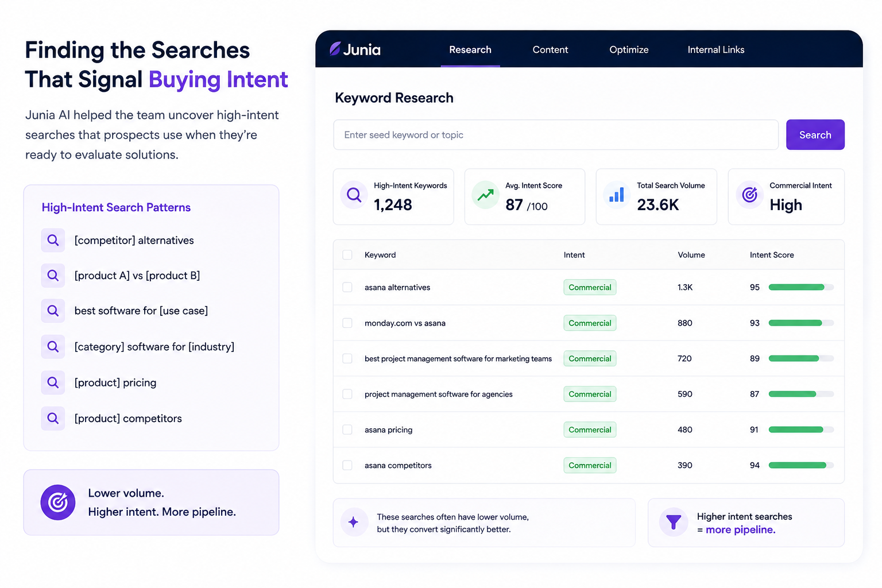Click the Junia logo
Image resolution: width=882 pixels, height=588 pixels.
[x=355, y=49]
